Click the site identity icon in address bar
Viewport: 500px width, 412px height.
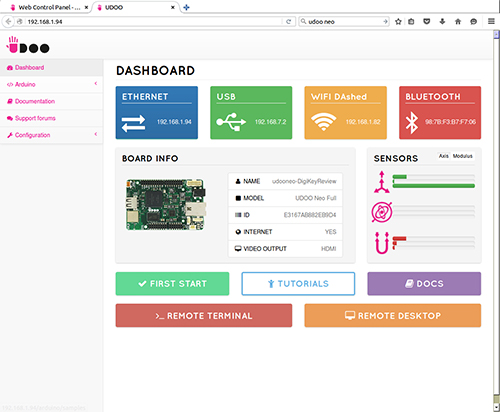click(20, 22)
